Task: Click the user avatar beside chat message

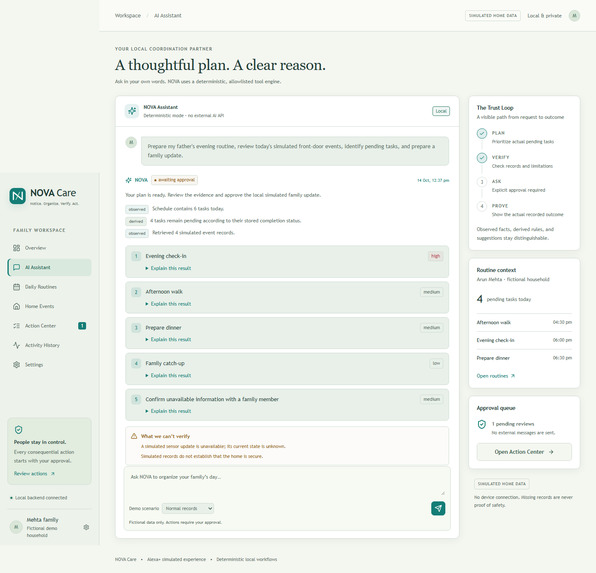Action: pos(131,143)
